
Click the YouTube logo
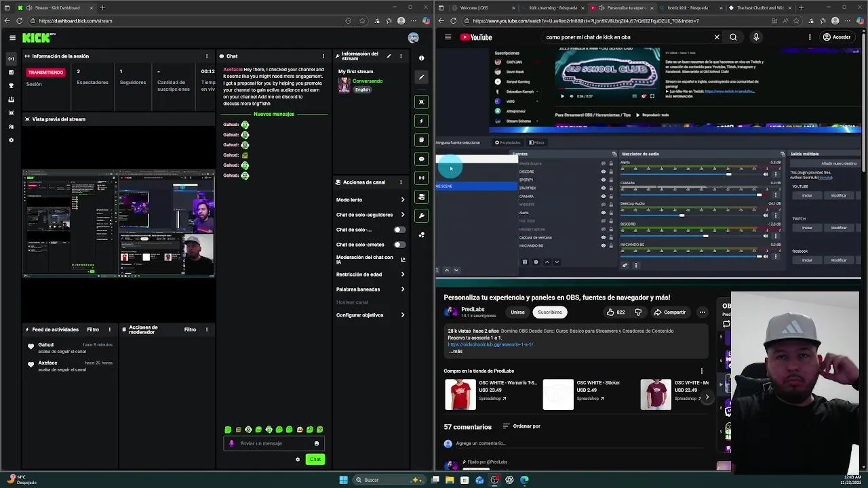(476, 37)
